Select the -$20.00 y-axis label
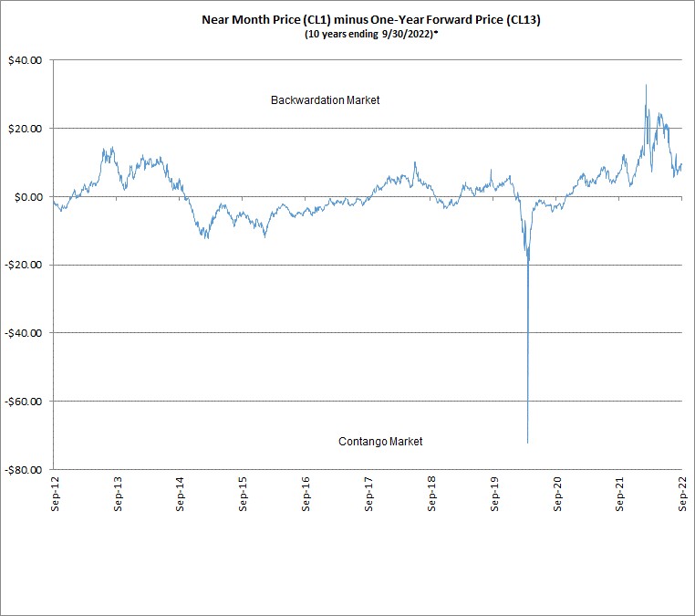Screen dimensions: 695x616 tap(24, 266)
